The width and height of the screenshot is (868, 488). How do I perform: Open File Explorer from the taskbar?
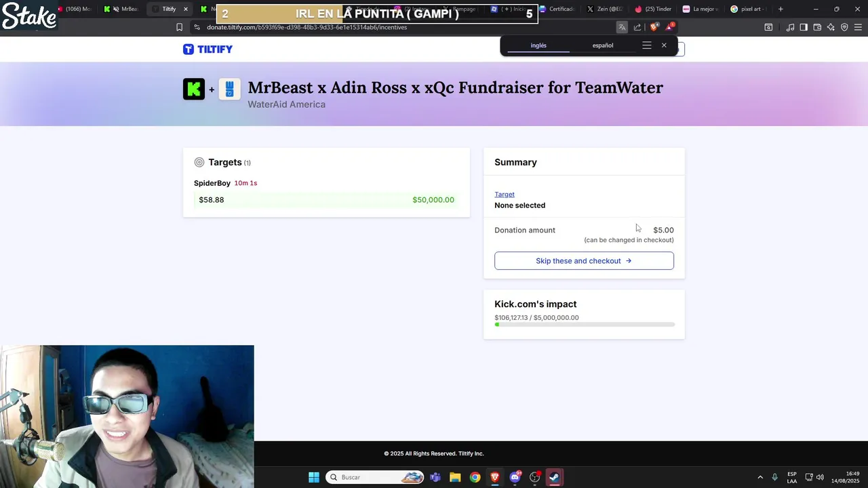pos(455,477)
